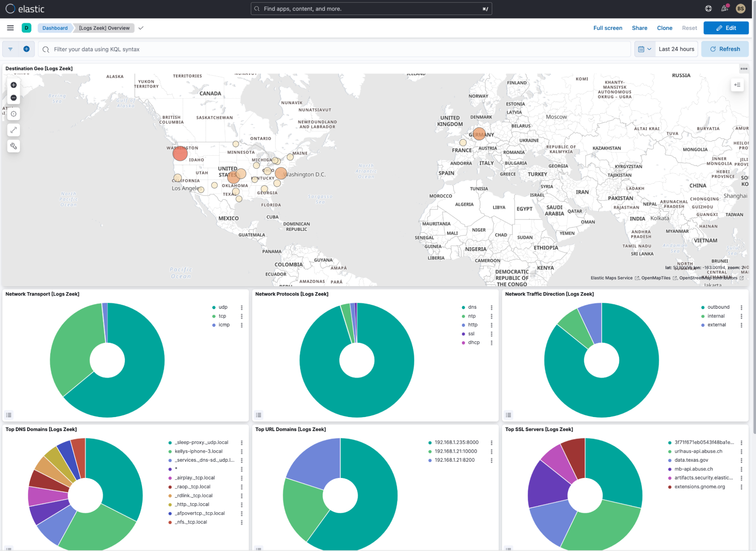Focus the KQL filter query field

pyautogui.click(x=334, y=49)
